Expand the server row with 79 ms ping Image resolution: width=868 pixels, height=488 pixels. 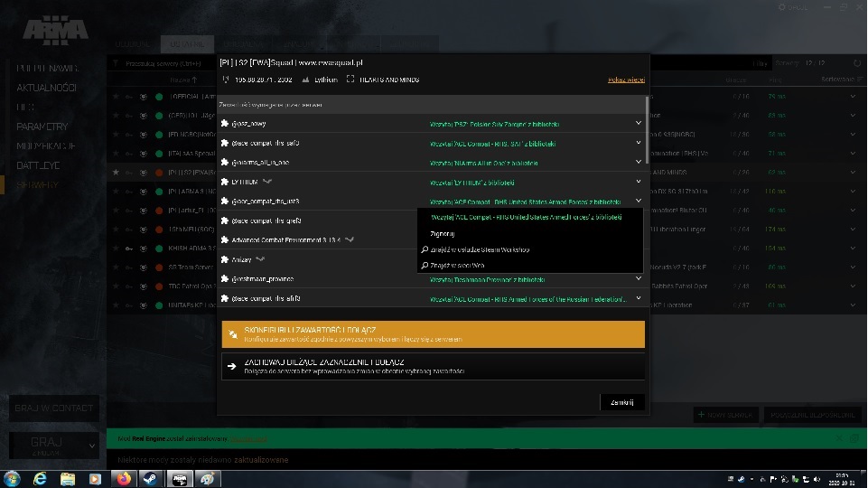tap(853, 97)
